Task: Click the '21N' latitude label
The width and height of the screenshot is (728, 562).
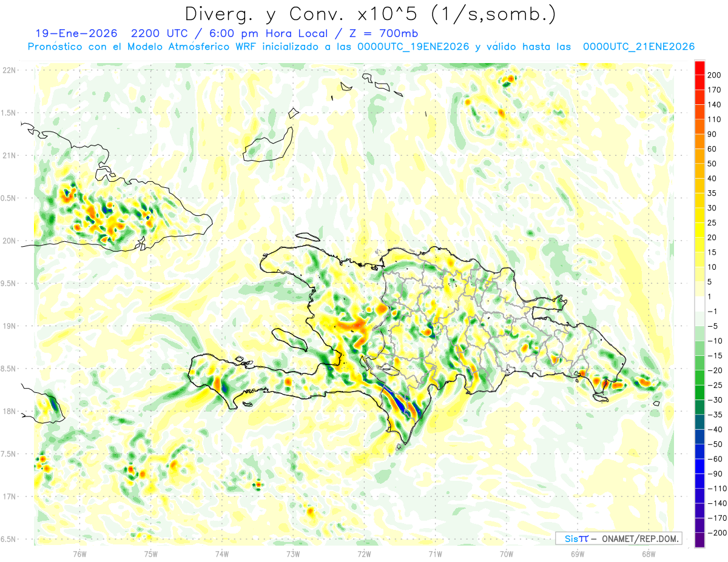Action: [x=9, y=155]
